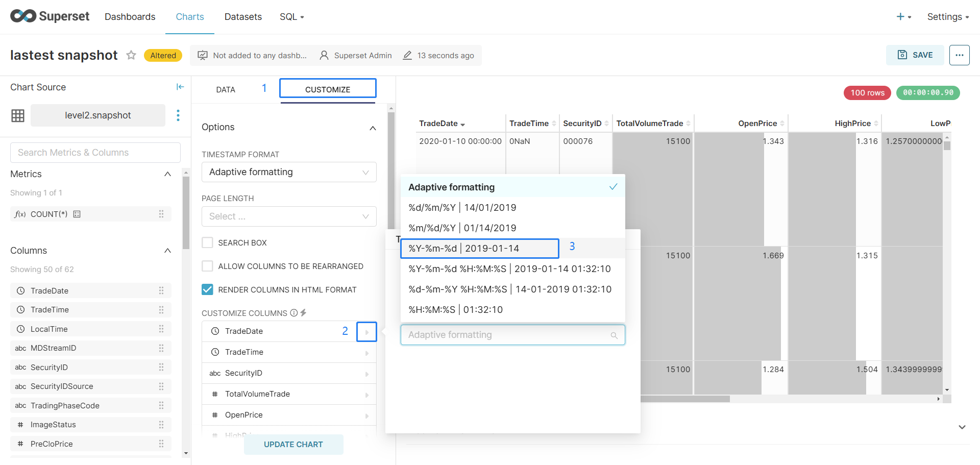This screenshot has height=465, width=980.
Task: Click the Search Metrics & Columns field
Action: point(95,153)
